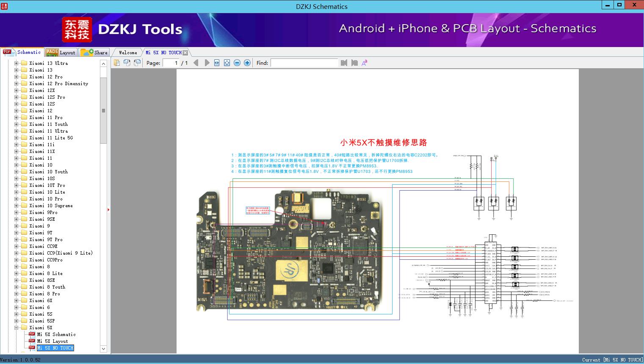Expand the Xiaomi 9T Pro folder
The width and height of the screenshot is (644, 364).
tap(16, 239)
